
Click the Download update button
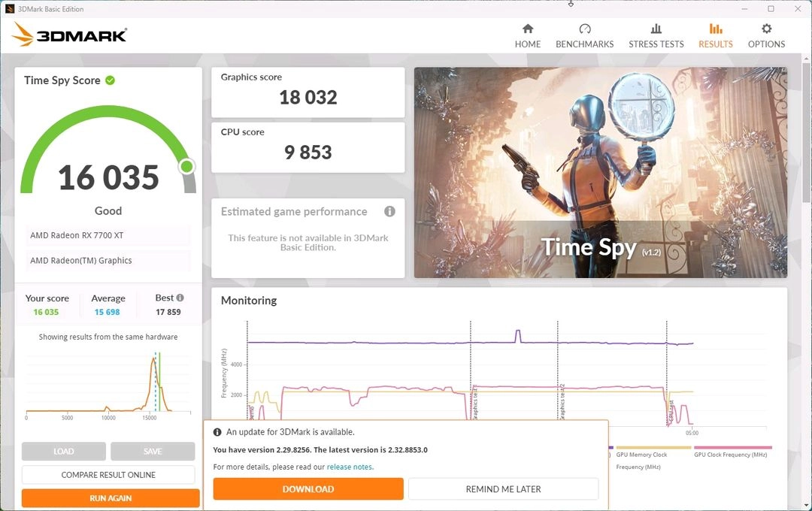pyautogui.click(x=308, y=488)
